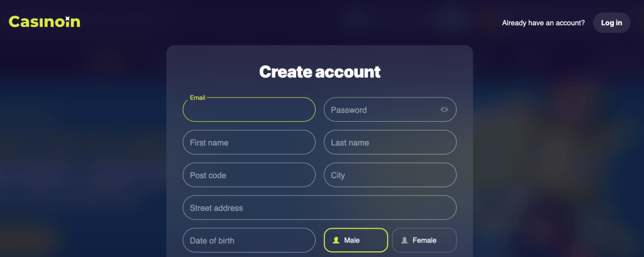Viewport: 644px width, 257px height.
Task: Choose the Female gender option
Action: point(425,240)
